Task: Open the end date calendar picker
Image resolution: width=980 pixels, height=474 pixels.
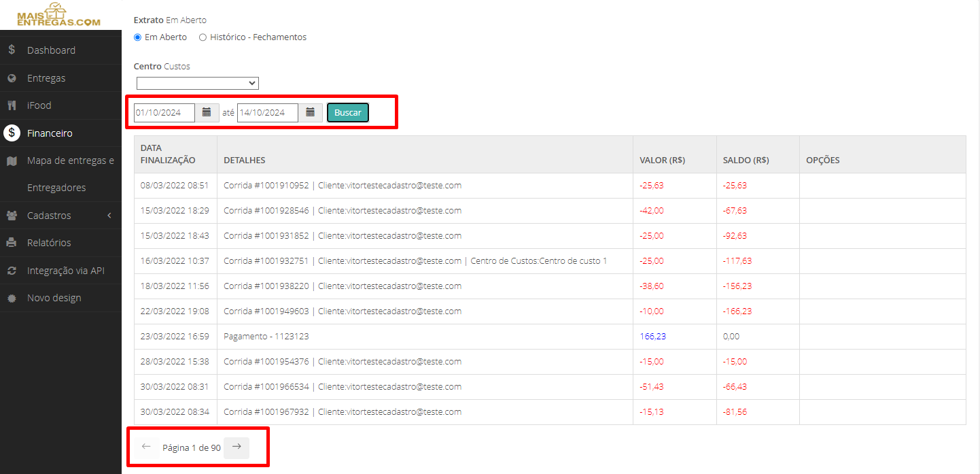Action: (310, 112)
